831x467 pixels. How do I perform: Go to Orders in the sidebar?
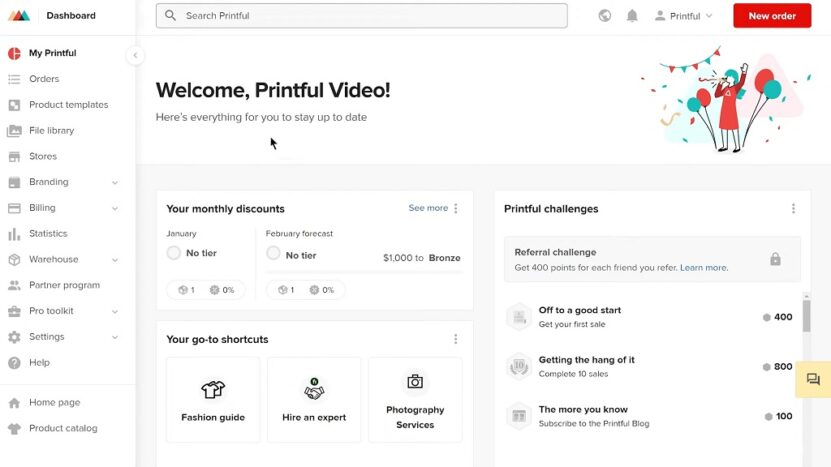[x=44, y=79]
